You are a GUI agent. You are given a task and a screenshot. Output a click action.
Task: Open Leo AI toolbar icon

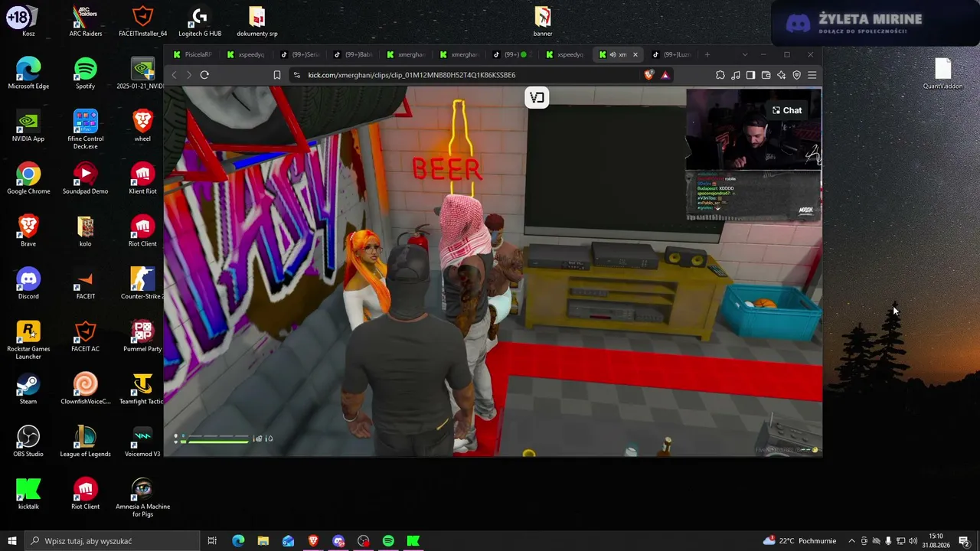tap(781, 75)
